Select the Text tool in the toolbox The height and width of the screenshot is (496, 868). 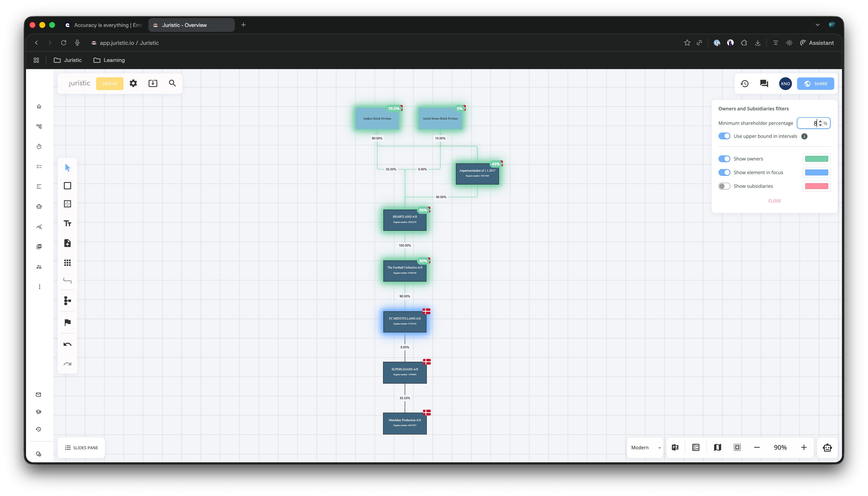pyautogui.click(x=67, y=223)
